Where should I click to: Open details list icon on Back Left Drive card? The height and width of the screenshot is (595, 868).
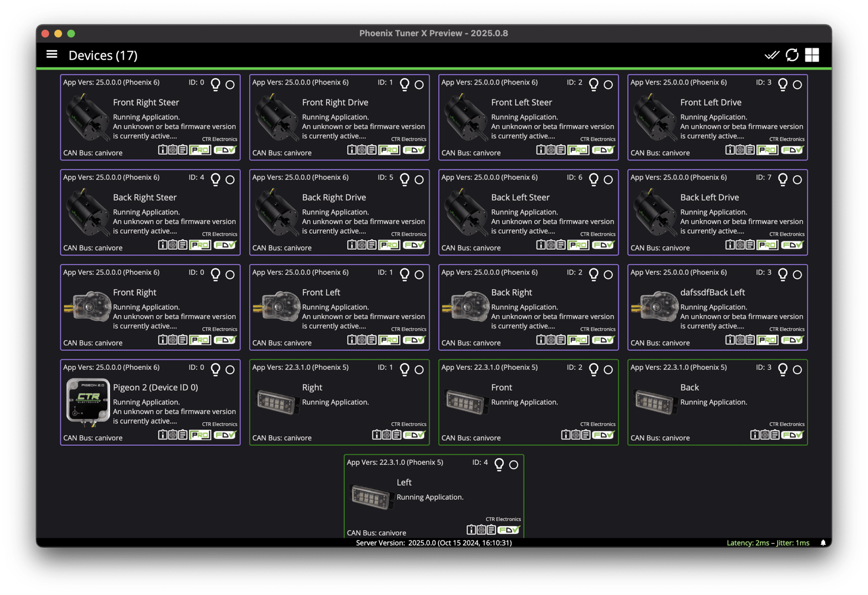(x=750, y=245)
